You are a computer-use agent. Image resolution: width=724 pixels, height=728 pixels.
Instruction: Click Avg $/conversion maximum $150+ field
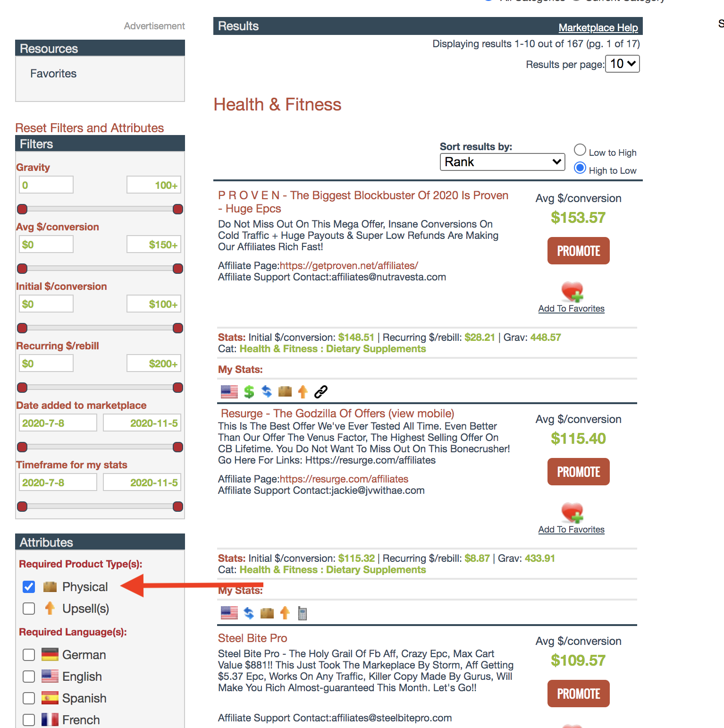click(154, 244)
